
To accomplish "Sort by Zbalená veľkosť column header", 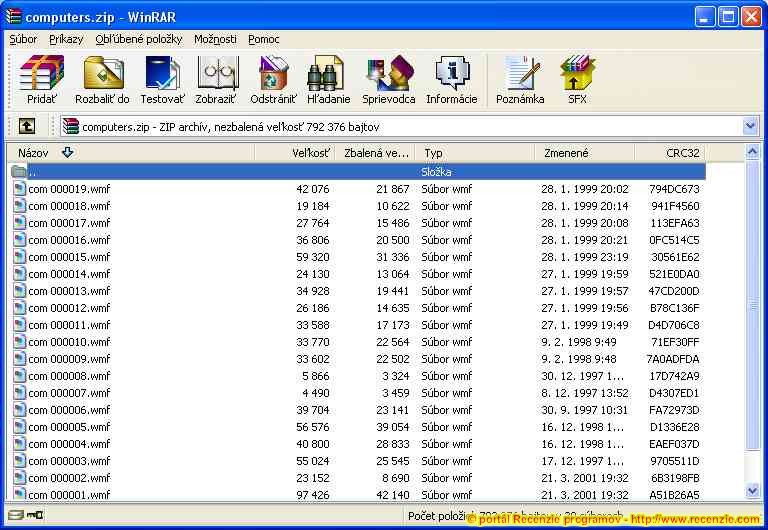I will 376,153.
